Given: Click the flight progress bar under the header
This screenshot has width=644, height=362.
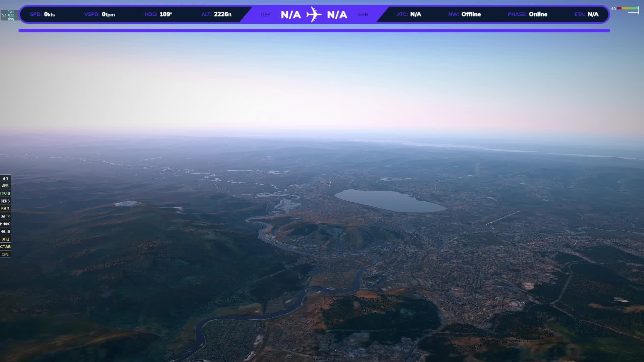Looking at the screenshot, I should (314, 31).
